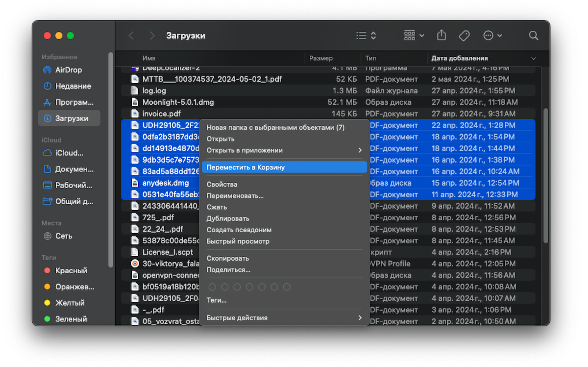Select Загрузки in the sidebar

coord(69,118)
